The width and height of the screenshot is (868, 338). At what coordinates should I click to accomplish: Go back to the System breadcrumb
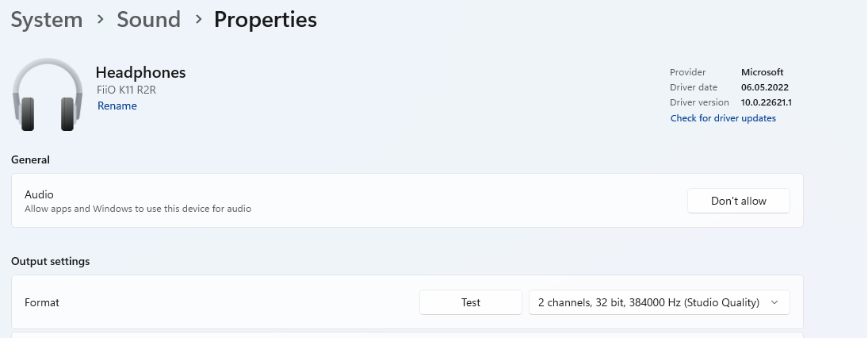pos(47,20)
